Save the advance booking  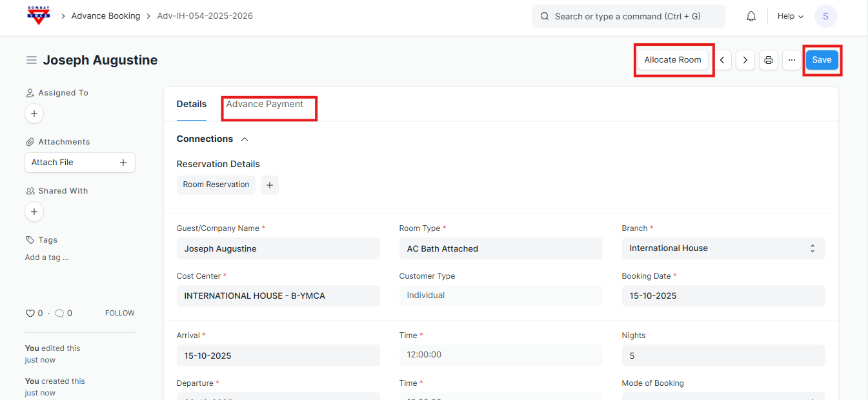click(822, 60)
